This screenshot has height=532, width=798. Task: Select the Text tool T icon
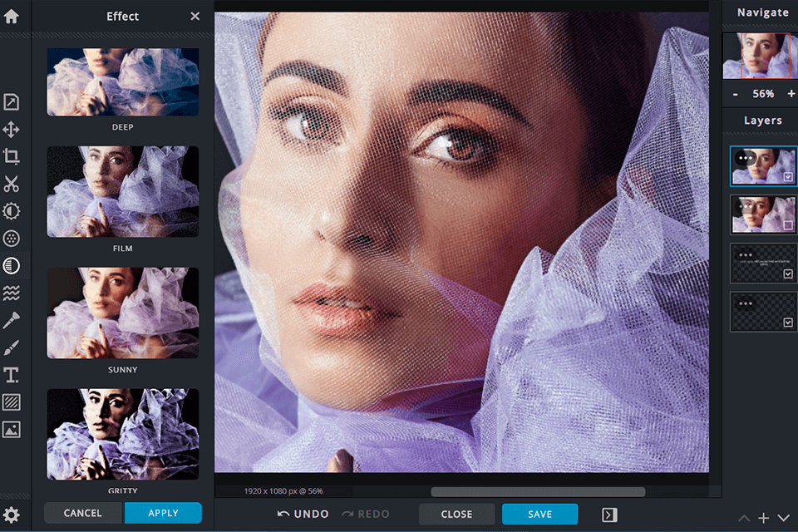click(x=11, y=375)
